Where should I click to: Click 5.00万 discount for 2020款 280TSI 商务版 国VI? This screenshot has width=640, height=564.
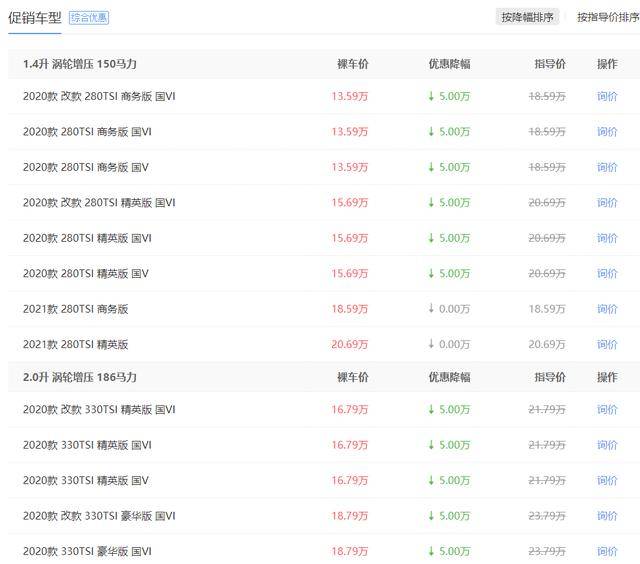pyautogui.click(x=449, y=132)
